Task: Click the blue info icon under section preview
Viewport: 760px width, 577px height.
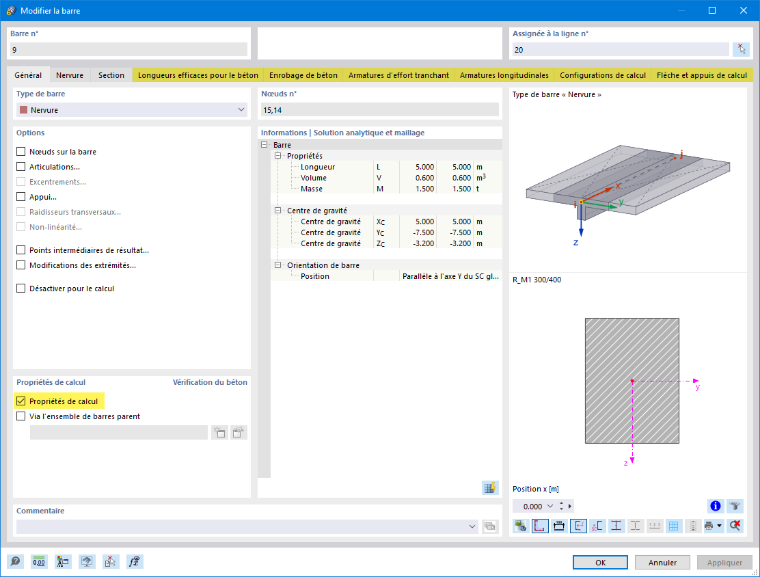Action: click(715, 506)
